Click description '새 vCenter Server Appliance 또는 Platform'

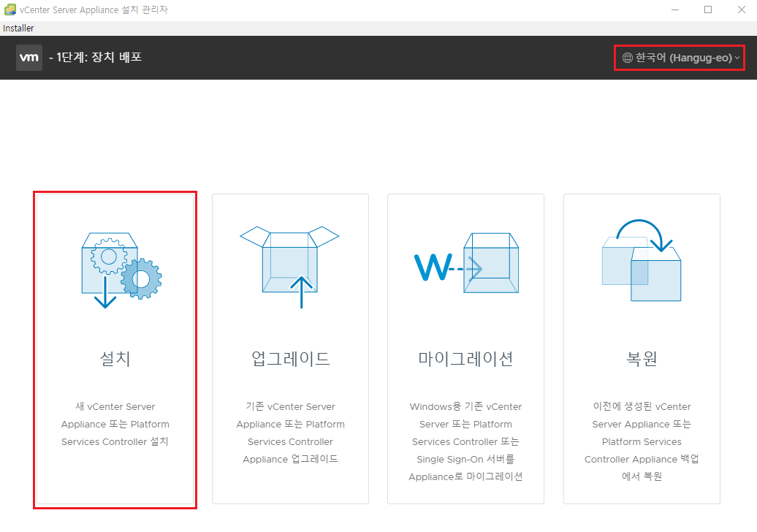coord(115,415)
